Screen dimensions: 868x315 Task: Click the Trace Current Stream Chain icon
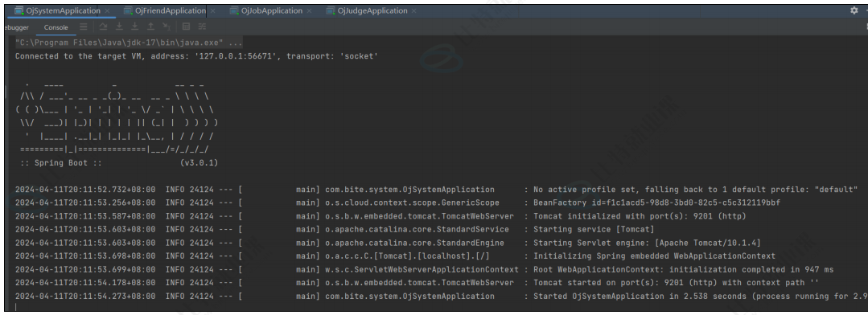pos(202,27)
